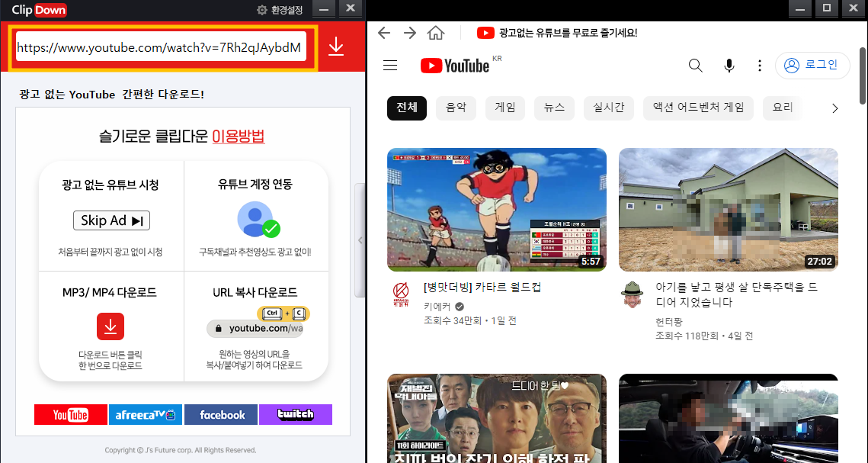Click the URL 복사 다운로드 heading
Image resolution: width=868 pixels, height=463 pixels.
(255, 292)
